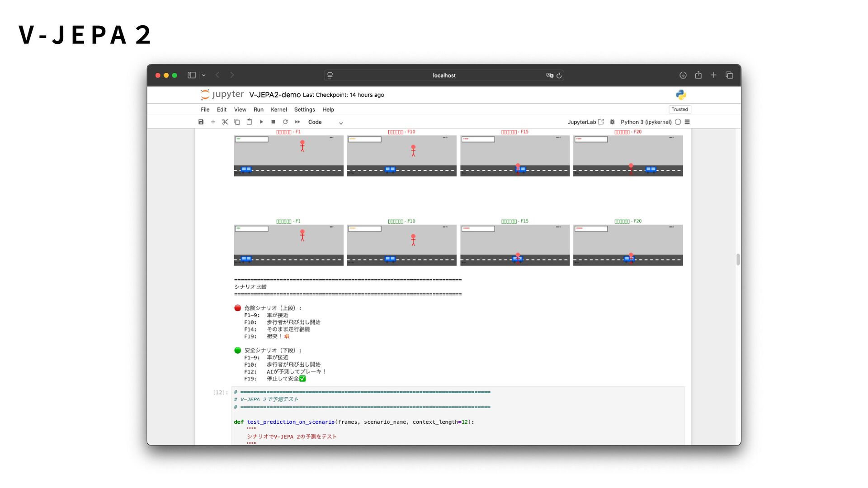Viewport: 868px width, 488px height.
Task: Insert a new cell with the plus icon
Action: click(x=213, y=122)
